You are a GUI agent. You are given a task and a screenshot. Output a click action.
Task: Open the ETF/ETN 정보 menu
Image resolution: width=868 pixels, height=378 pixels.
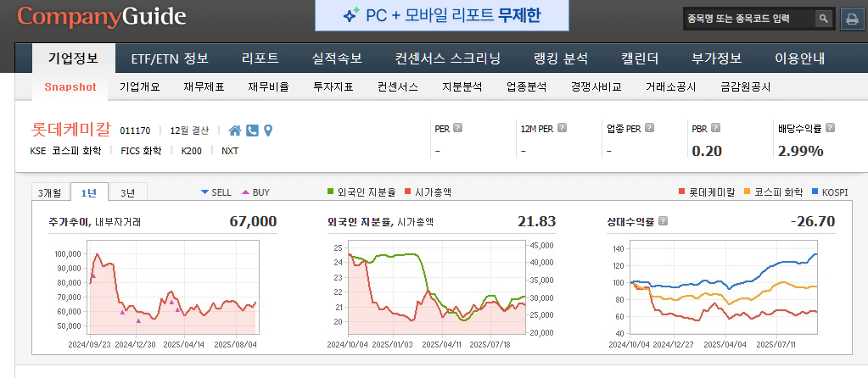pyautogui.click(x=170, y=58)
